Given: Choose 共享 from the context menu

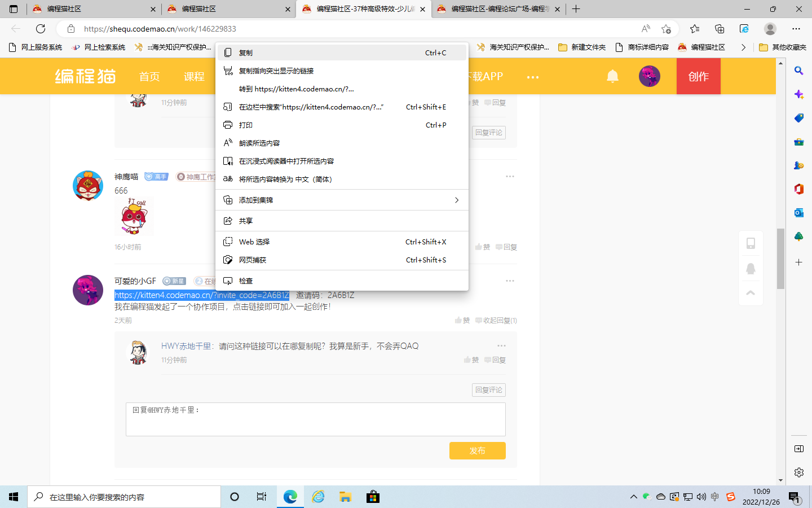Looking at the screenshot, I should pyautogui.click(x=342, y=221).
